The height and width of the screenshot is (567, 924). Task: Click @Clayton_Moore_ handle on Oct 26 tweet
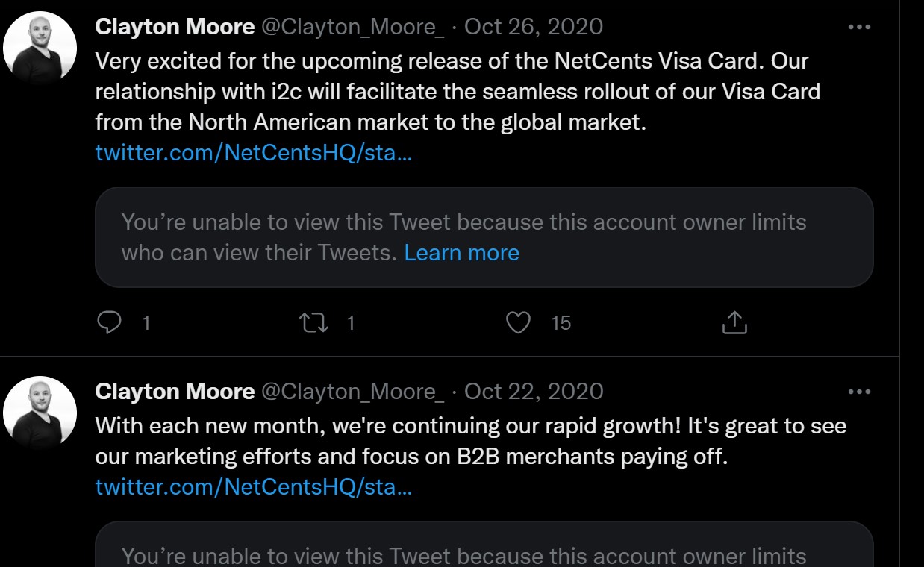(x=352, y=27)
